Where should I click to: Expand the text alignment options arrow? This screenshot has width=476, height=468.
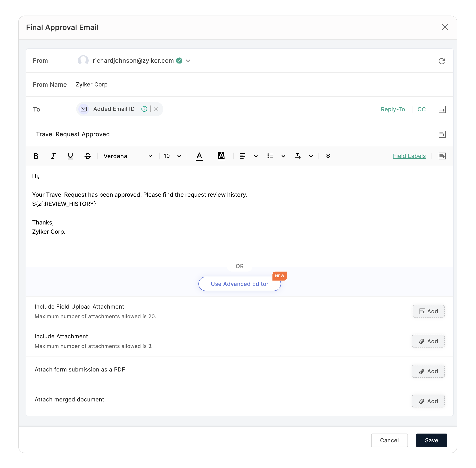pyautogui.click(x=256, y=156)
